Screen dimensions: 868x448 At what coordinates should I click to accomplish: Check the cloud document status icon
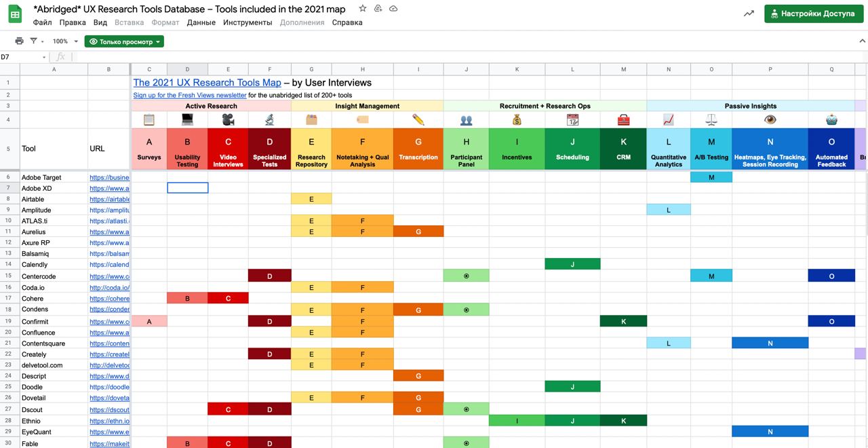click(394, 9)
